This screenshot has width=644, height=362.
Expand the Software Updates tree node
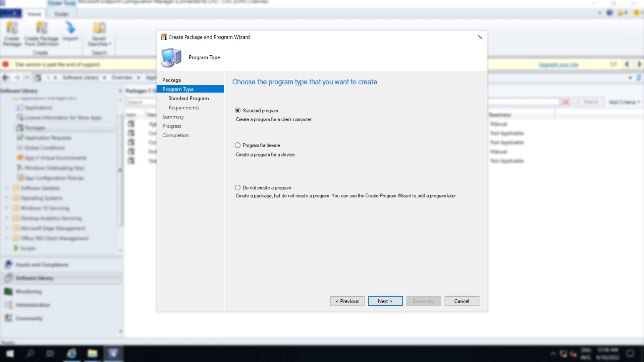(7, 188)
